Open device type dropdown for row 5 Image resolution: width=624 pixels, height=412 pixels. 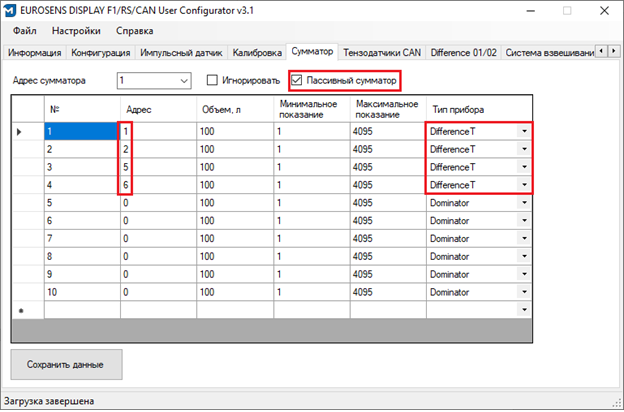524,203
